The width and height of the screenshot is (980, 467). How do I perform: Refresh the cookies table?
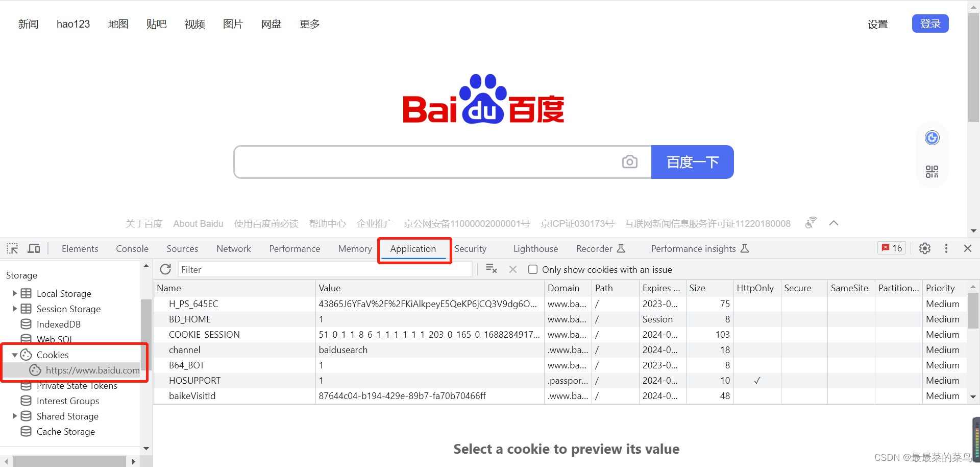(x=165, y=269)
